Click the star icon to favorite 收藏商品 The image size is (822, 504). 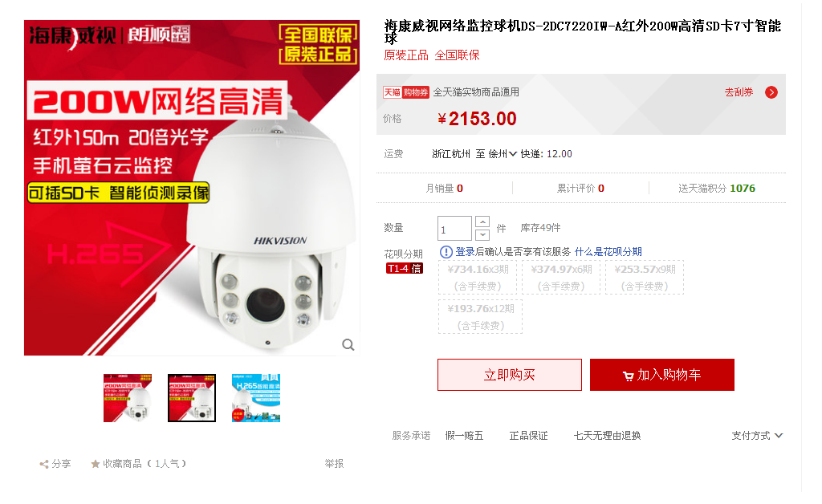coord(96,464)
